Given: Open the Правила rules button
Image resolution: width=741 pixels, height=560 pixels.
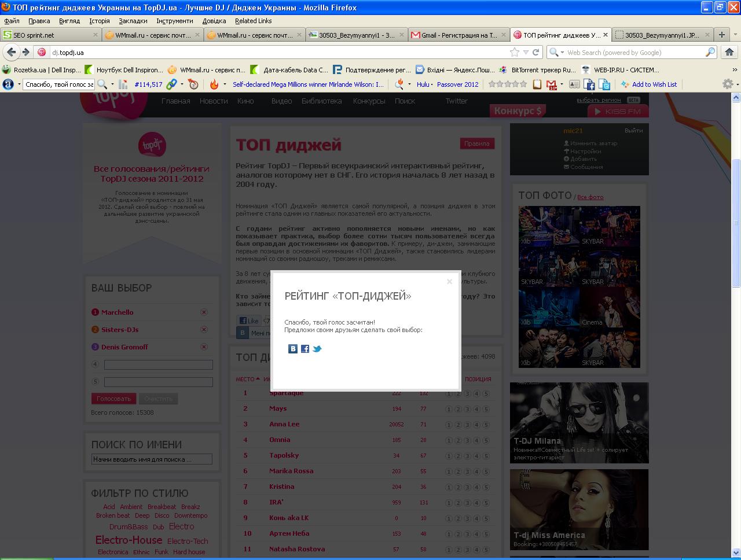Looking at the screenshot, I should tap(477, 143).
